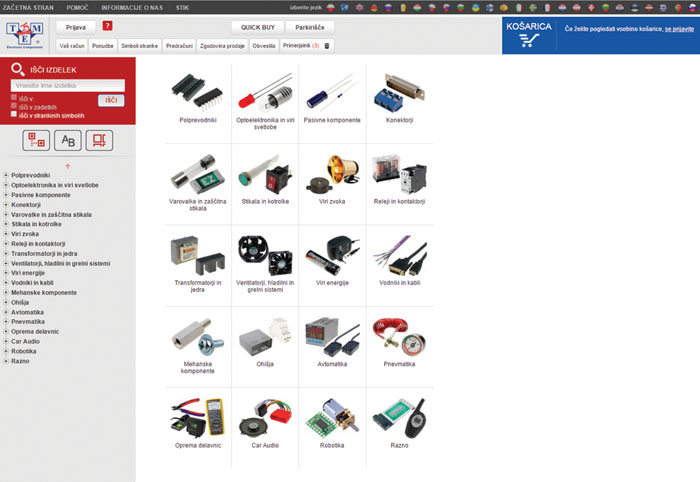Click the trash icon next to Primerjalnik
This screenshot has width=700, height=482.
[327, 46]
